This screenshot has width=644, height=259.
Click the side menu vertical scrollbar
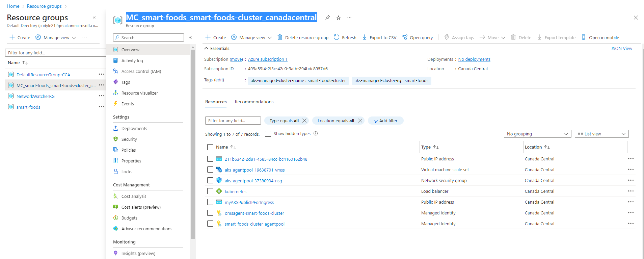click(193, 145)
